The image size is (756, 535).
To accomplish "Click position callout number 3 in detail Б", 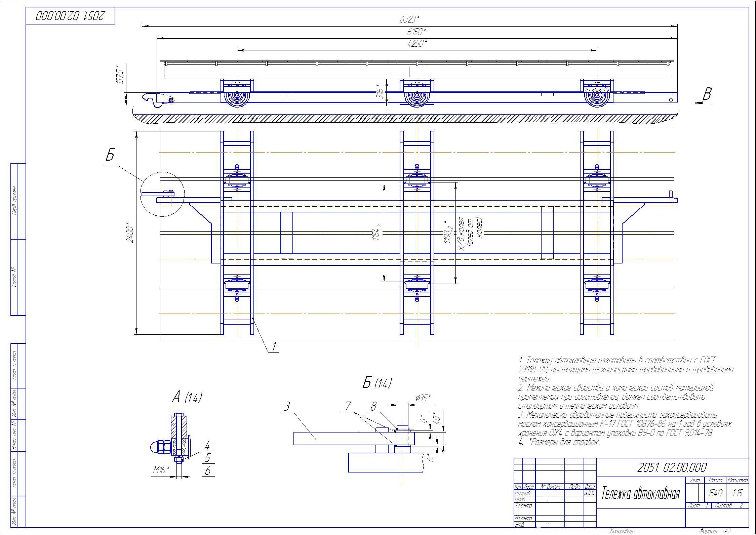I will [x=287, y=407].
